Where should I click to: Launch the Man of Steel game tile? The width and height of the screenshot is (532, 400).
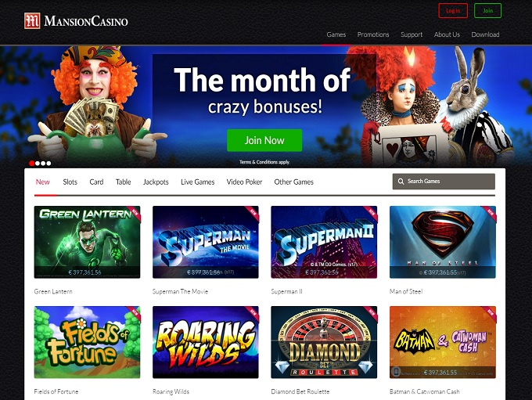tap(443, 242)
